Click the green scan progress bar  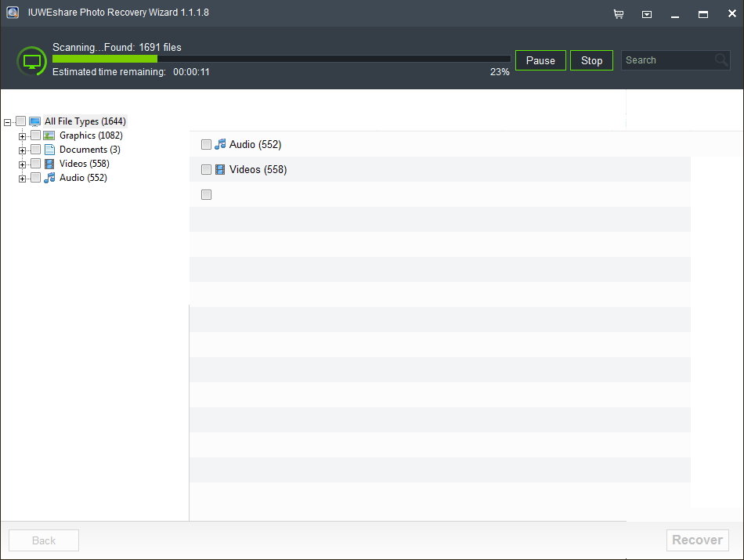(281, 59)
